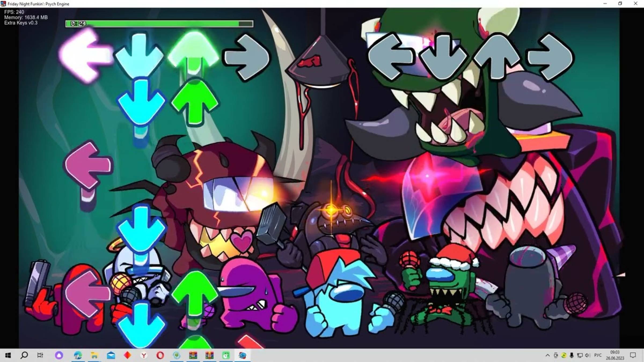
Task: Click the glowing green up arrow receptor
Action: pyautogui.click(x=194, y=51)
